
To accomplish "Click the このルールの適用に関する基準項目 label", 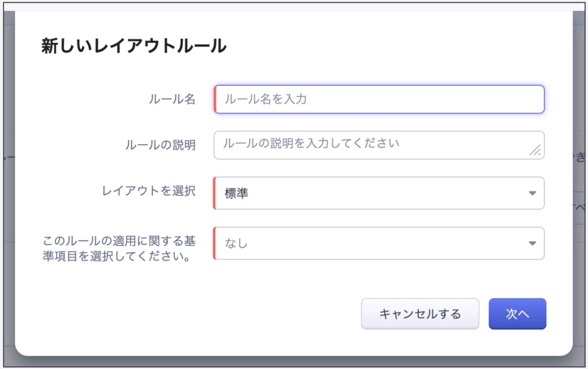I will (119, 248).
